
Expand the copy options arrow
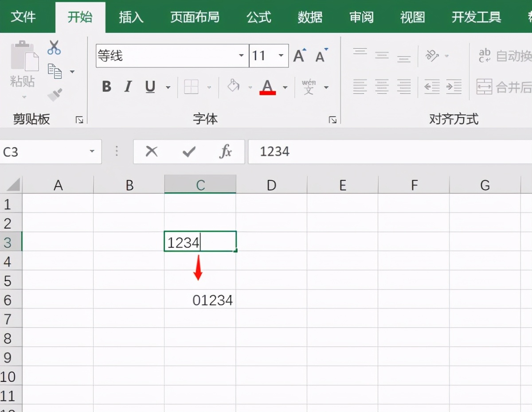click(x=72, y=71)
